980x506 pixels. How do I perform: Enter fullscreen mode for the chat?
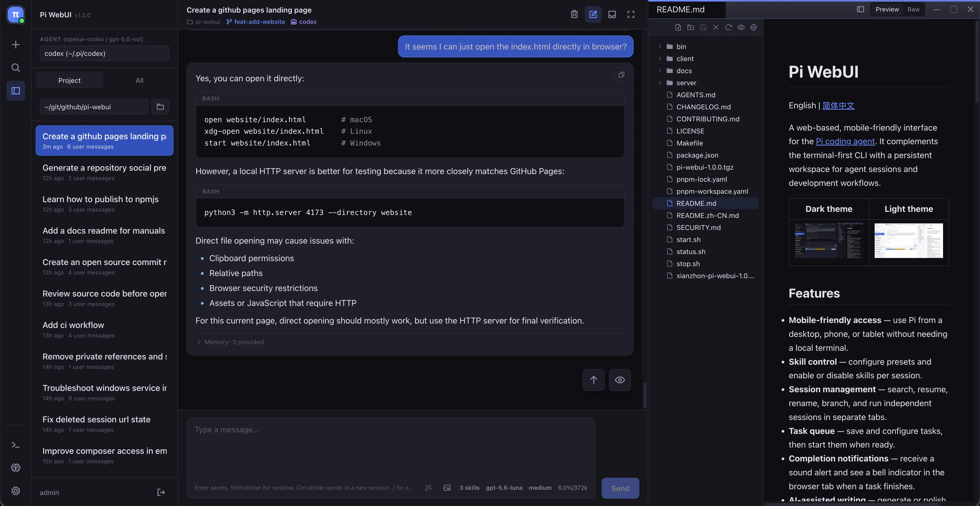tap(631, 14)
